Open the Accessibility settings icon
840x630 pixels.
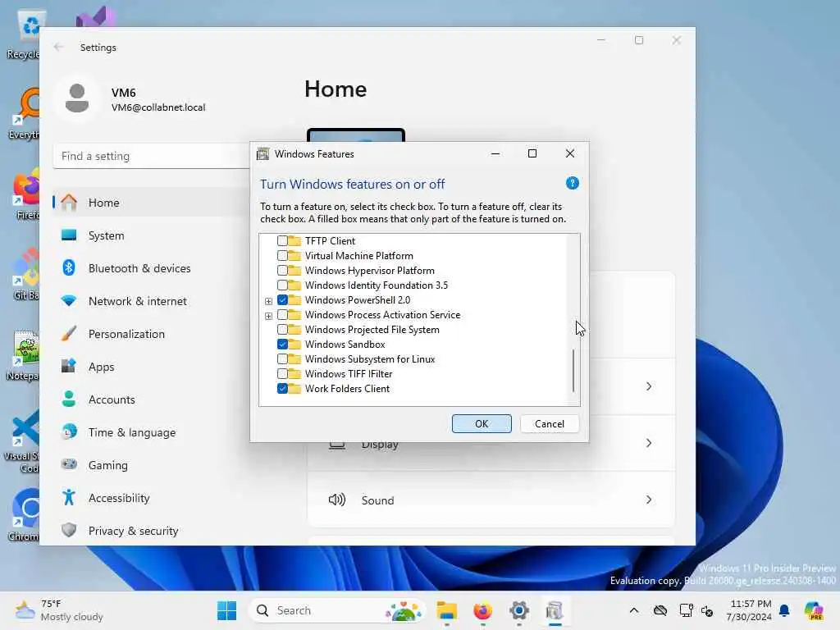69,498
